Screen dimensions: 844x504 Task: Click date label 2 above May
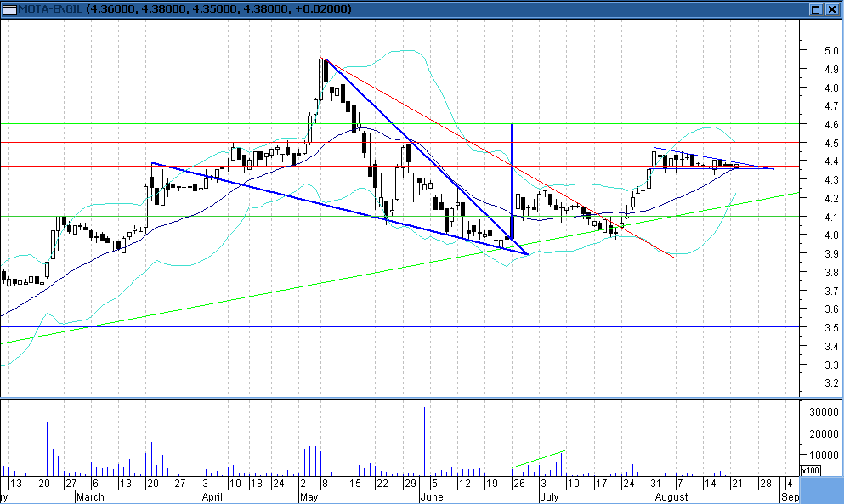click(x=303, y=484)
